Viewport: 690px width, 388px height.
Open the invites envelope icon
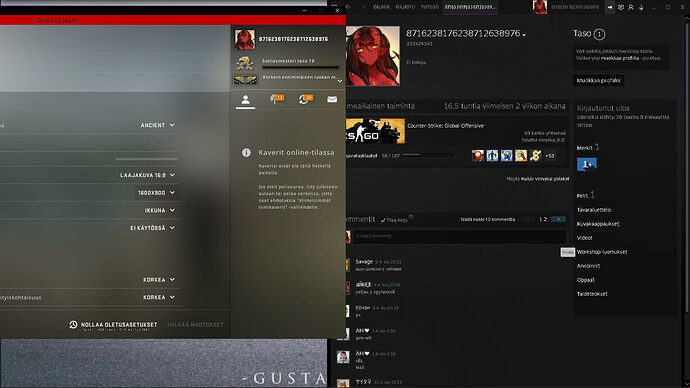click(x=332, y=99)
